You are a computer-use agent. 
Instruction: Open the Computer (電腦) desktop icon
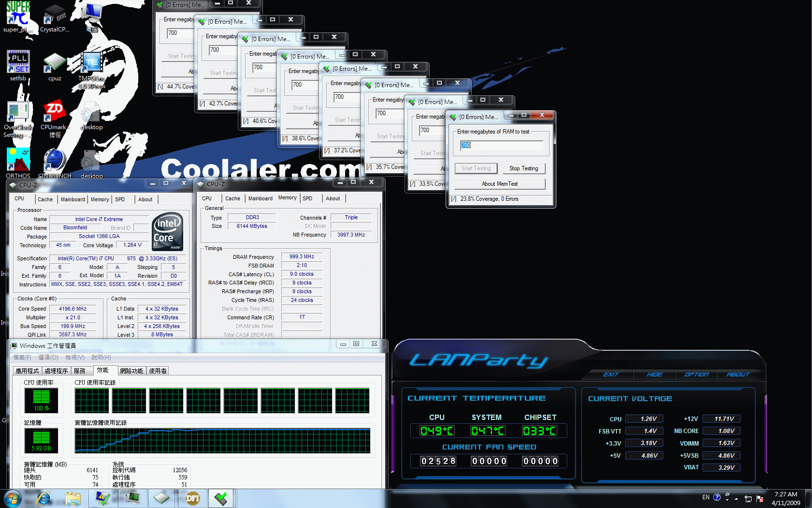92,17
